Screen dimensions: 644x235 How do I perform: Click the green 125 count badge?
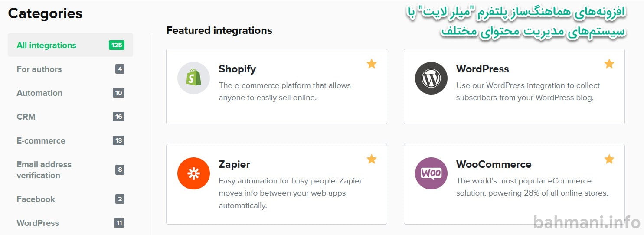point(117,45)
